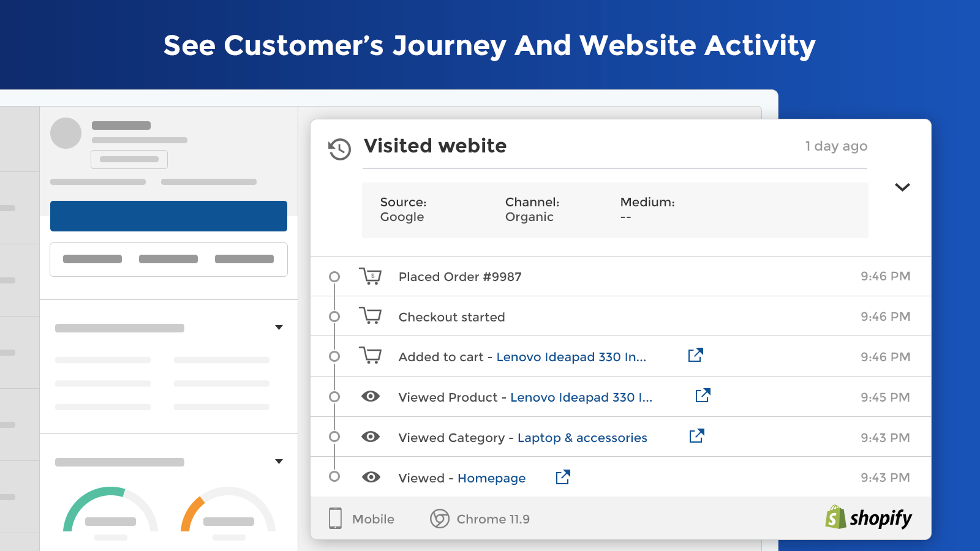The width and height of the screenshot is (980, 551).
Task: Click the 9:46 PM time on Added to cart row
Action: [x=885, y=357]
